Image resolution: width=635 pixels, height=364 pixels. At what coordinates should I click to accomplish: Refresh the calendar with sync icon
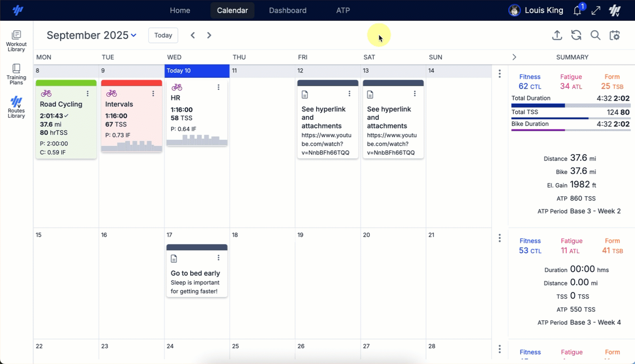tap(576, 35)
